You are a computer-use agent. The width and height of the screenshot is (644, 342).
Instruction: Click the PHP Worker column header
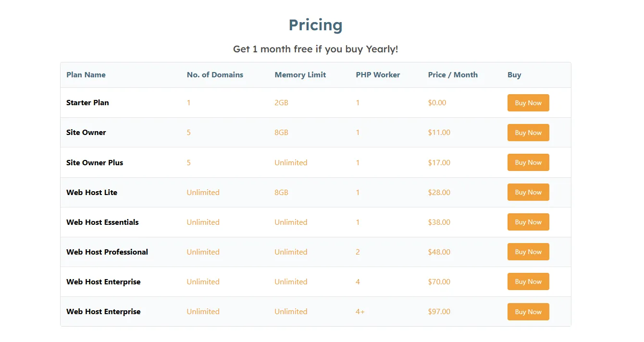(x=378, y=74)
